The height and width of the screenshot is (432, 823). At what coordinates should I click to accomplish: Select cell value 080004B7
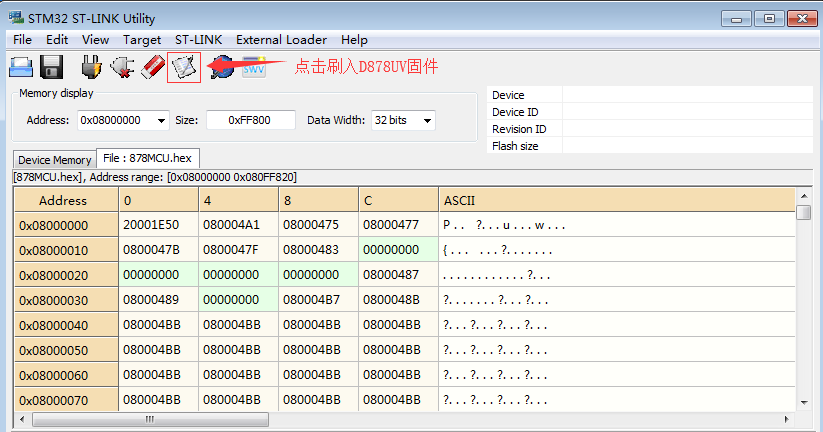pyautogui.click(x=319, y=300)
